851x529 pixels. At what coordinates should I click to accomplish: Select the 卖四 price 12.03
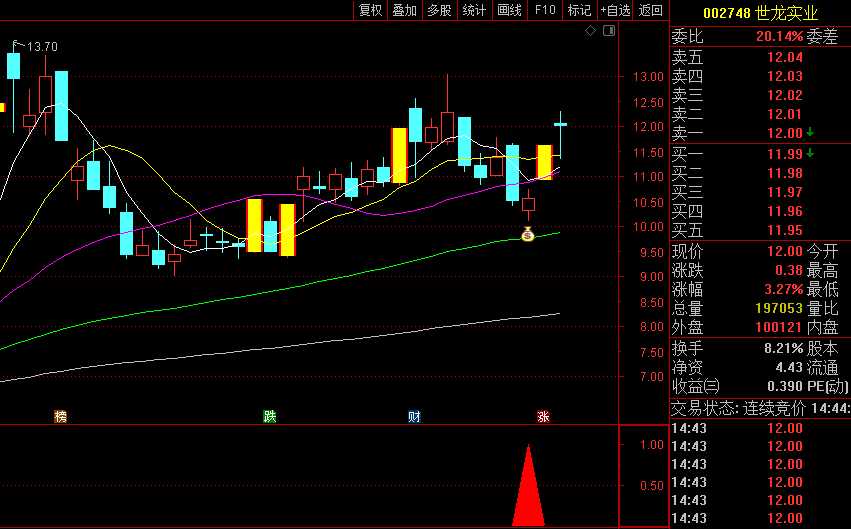pos(785,77)
